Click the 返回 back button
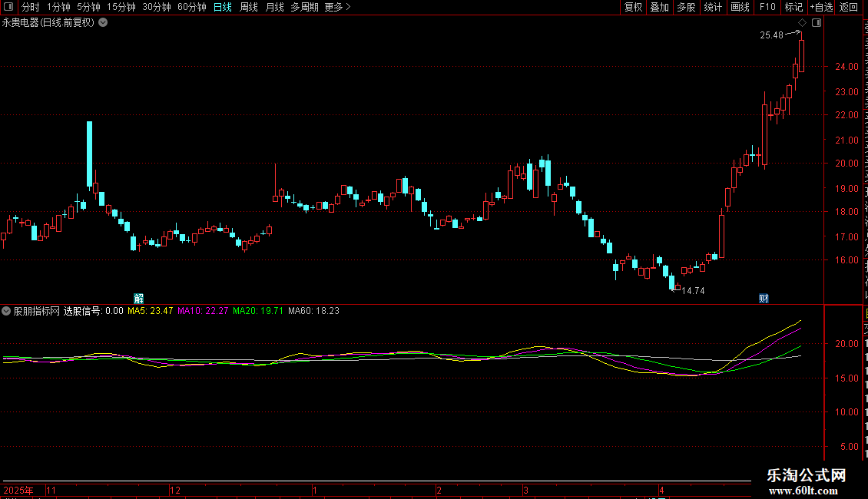 tap(849, 7)
